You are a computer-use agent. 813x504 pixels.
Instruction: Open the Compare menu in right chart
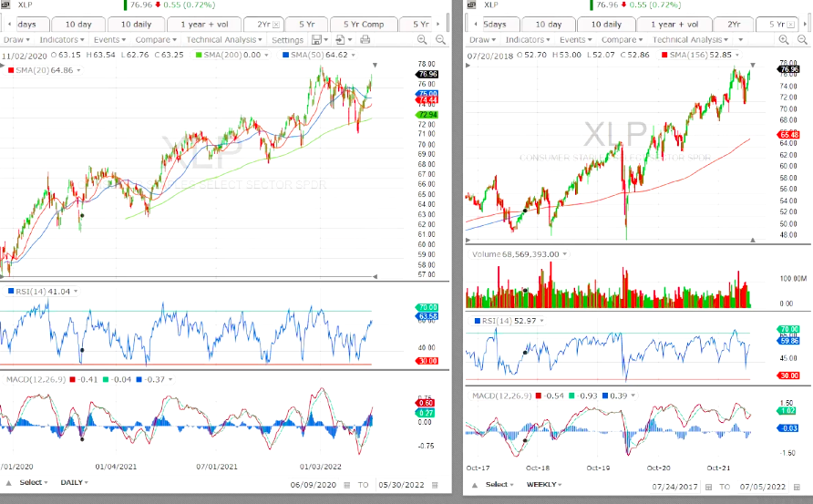[622, 39]
